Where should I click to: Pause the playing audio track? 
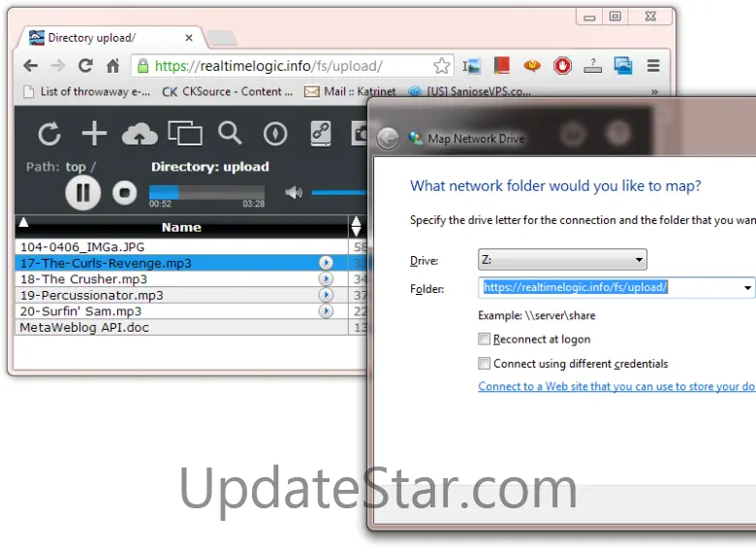83,192
